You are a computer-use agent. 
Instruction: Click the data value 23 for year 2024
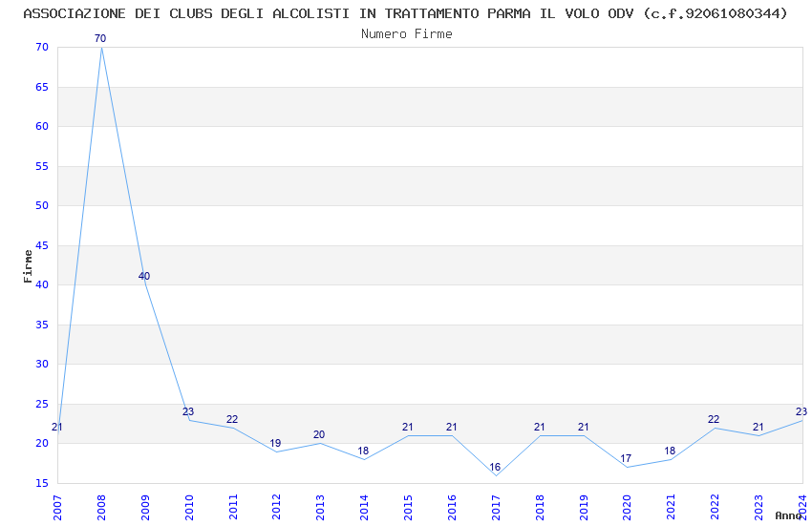point(801,411)
